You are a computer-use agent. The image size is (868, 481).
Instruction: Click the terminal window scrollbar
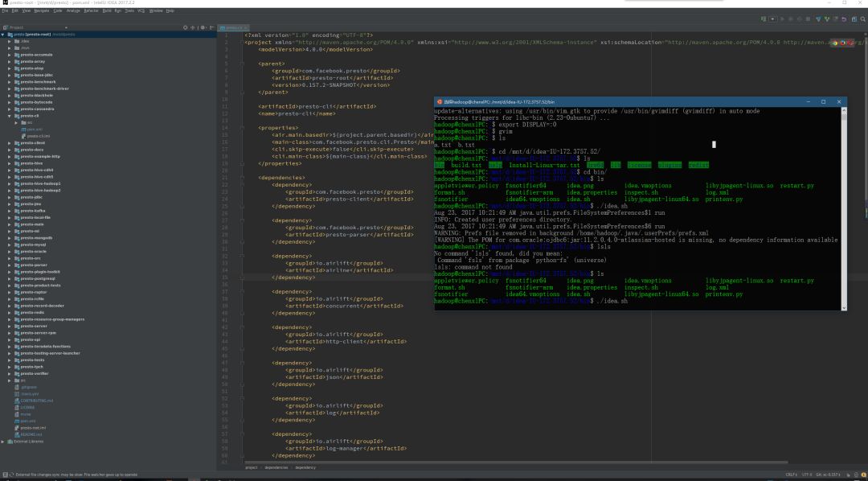click(844, 209)
